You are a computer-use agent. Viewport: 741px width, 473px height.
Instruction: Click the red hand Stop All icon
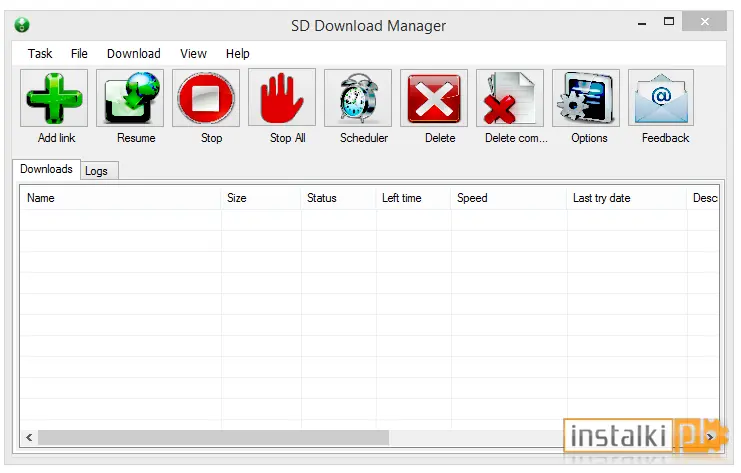coord(282,98)
